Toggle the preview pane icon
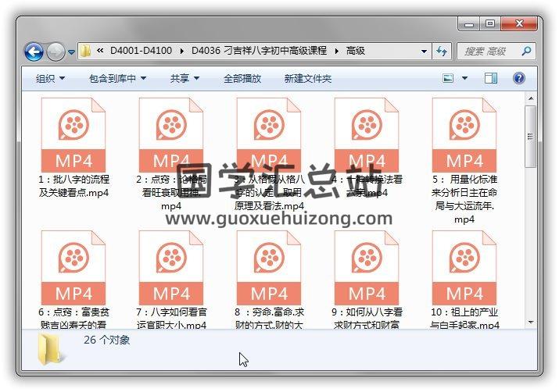Image resolution: width=559 pixels, height=392 pixels. point(491,78)
